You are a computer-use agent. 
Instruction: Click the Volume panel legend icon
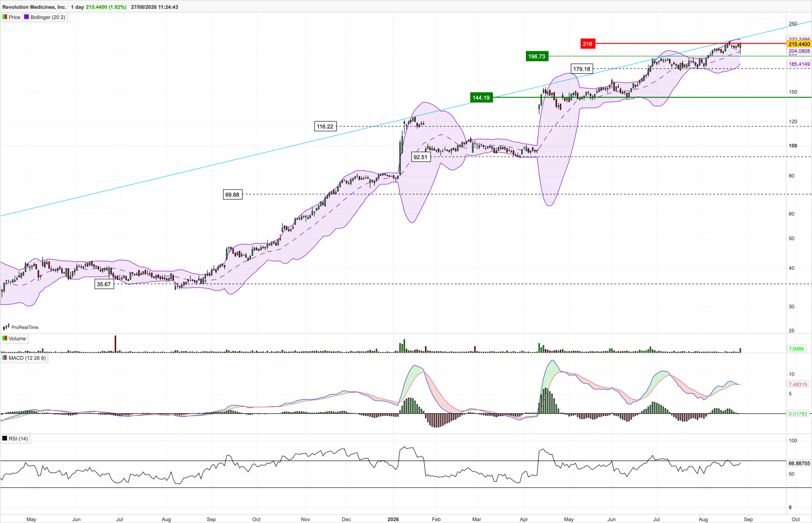4,338
